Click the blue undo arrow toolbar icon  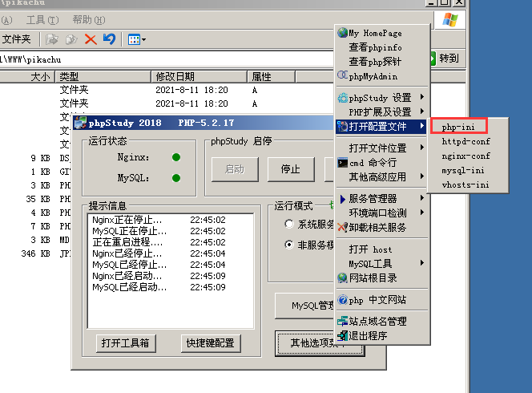[109, 38]
